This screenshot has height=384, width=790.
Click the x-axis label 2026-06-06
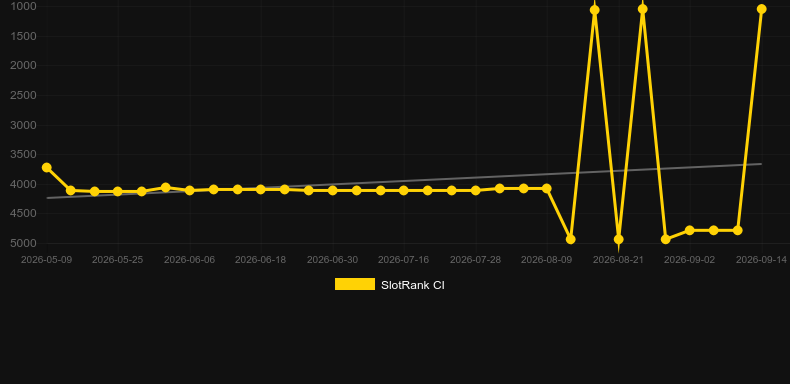pos(189,260)
